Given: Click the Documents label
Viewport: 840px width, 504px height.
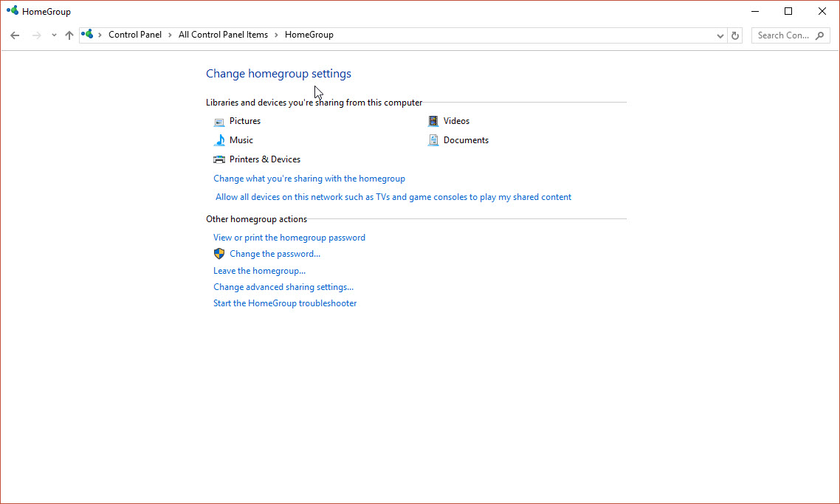Looking at the screenshot, I should tap(466, 140).
